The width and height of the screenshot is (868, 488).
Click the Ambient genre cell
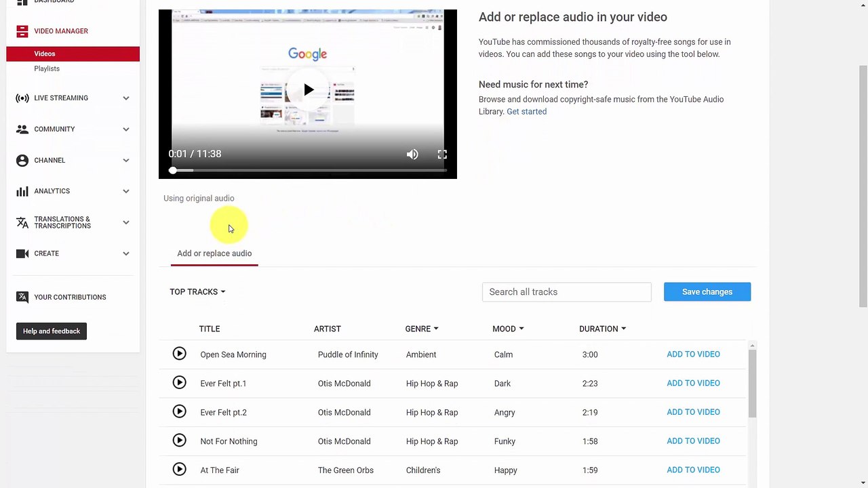coord(421,354)
